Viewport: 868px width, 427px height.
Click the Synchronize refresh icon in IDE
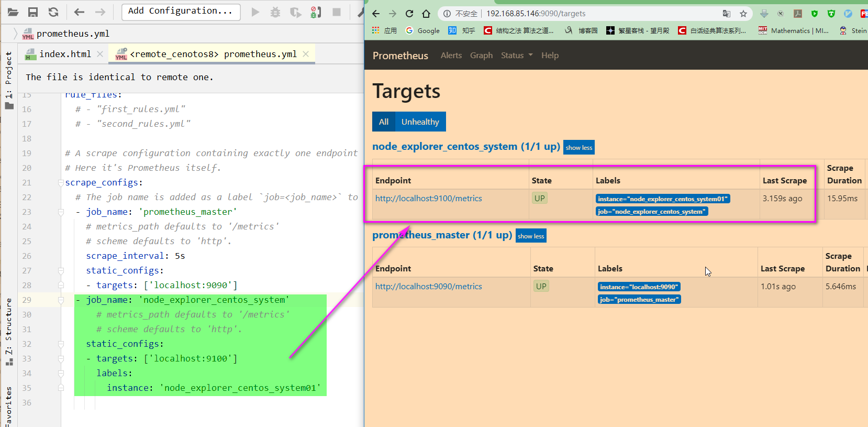tap(53, 12)
